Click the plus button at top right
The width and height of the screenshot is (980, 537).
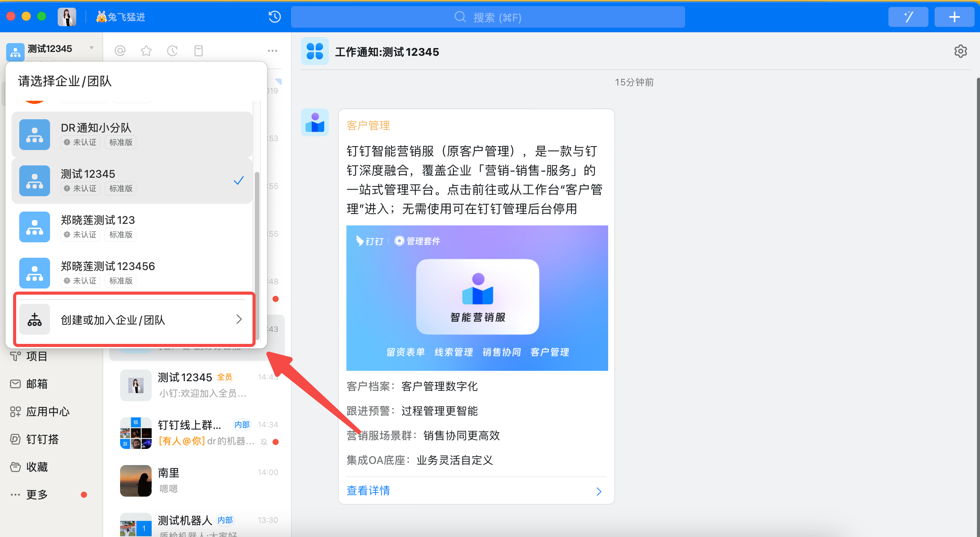point(954,17)
